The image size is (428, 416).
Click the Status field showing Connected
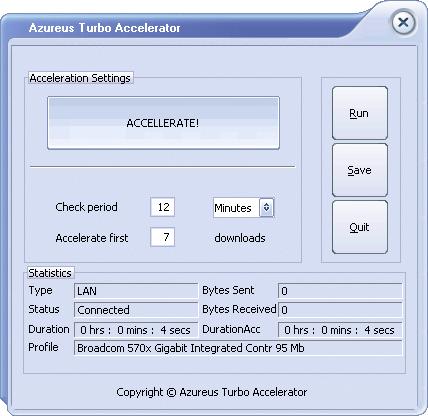[136, 310]
